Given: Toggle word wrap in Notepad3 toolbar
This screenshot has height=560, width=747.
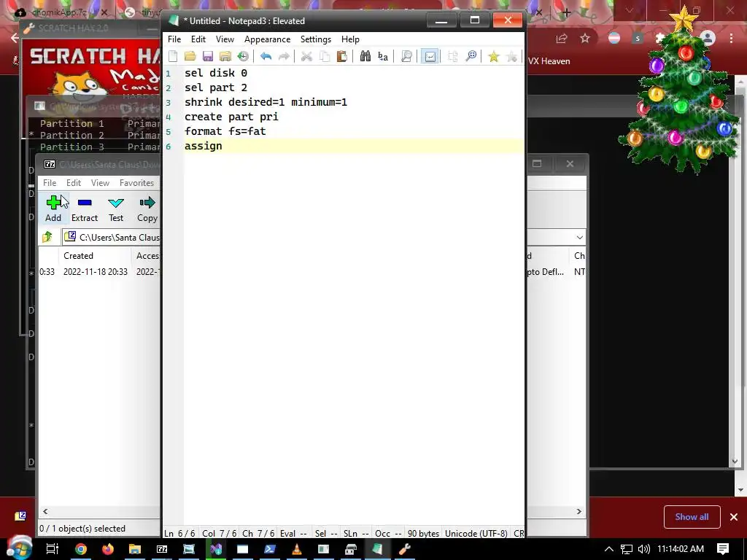Looking at the screenshot, I should point(430,56).
